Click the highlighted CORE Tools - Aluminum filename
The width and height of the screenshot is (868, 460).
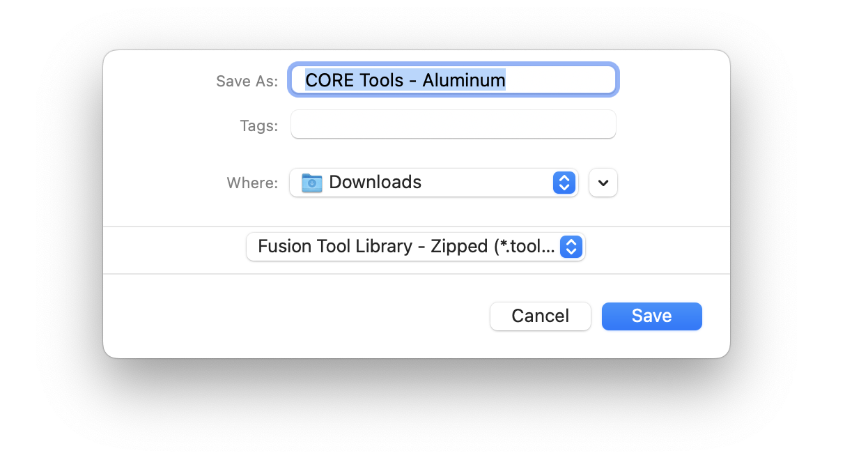(x=404, y=79)
